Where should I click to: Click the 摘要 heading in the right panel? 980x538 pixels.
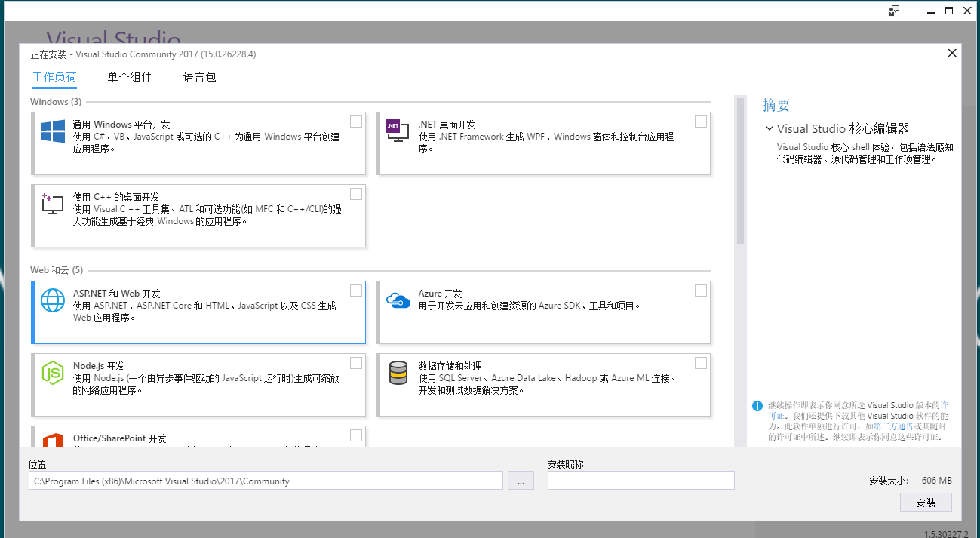[x=776, y=105]
